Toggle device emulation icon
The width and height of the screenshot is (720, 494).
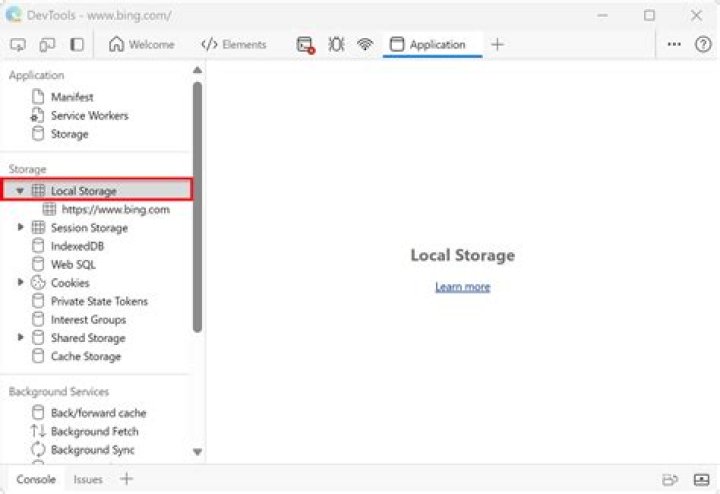(47, 45)
